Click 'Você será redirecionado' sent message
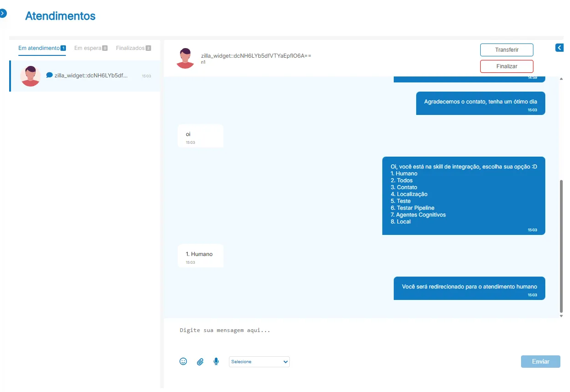The height and width of the screenshot is (392, 570). coord(469,288)
